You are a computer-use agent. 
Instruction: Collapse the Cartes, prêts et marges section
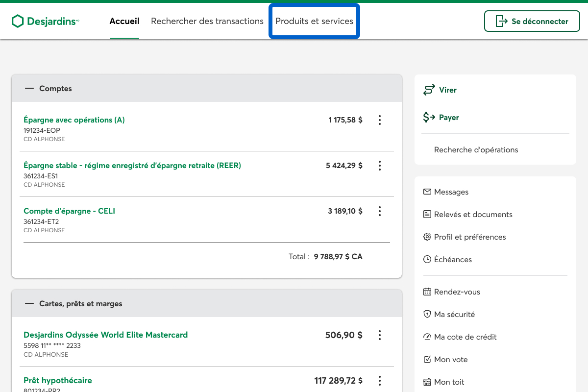coord(29,304)
